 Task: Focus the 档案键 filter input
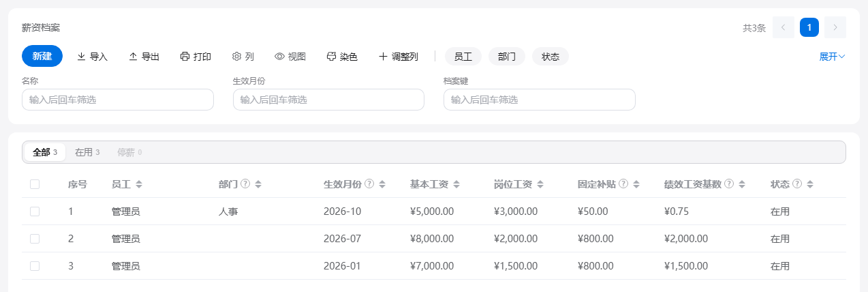click(540, 100)
